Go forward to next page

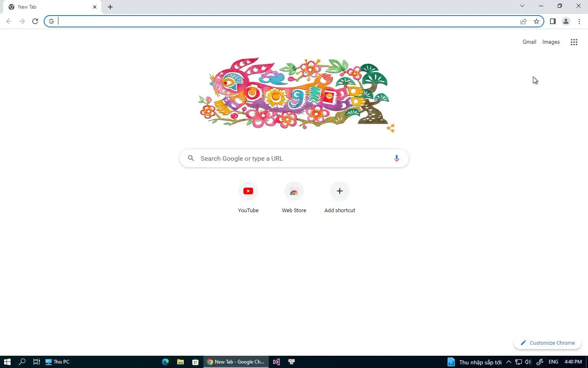tap(22, 21)
